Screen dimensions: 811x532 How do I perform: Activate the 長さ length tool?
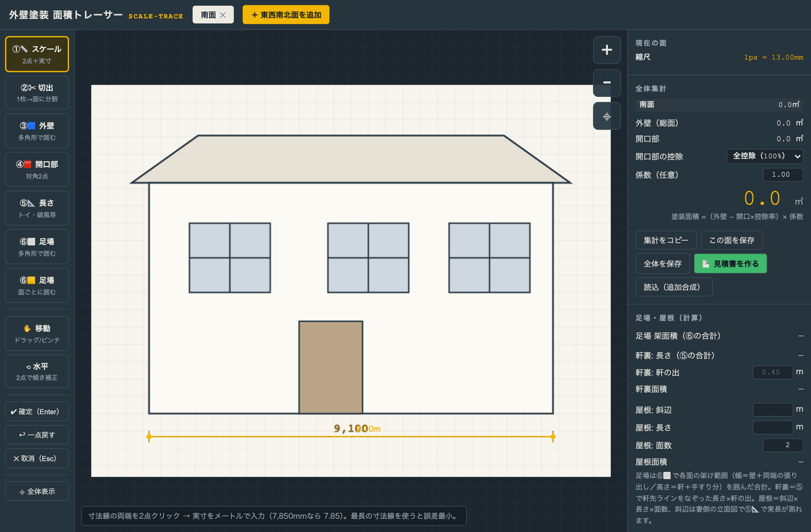(37, 208)
